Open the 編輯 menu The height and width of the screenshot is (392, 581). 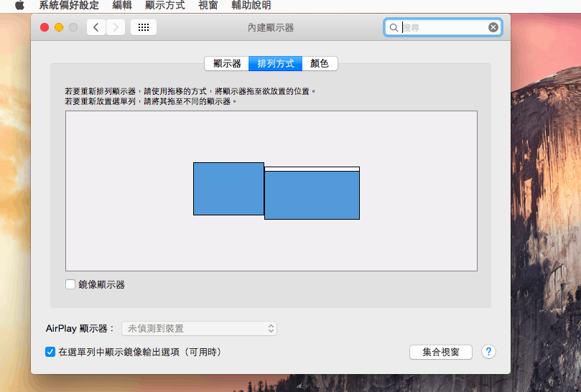[122, 5]
